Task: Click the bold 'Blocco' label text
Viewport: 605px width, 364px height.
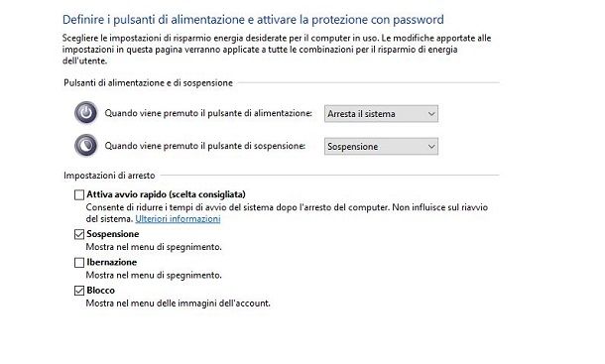Action: (100, 291)
